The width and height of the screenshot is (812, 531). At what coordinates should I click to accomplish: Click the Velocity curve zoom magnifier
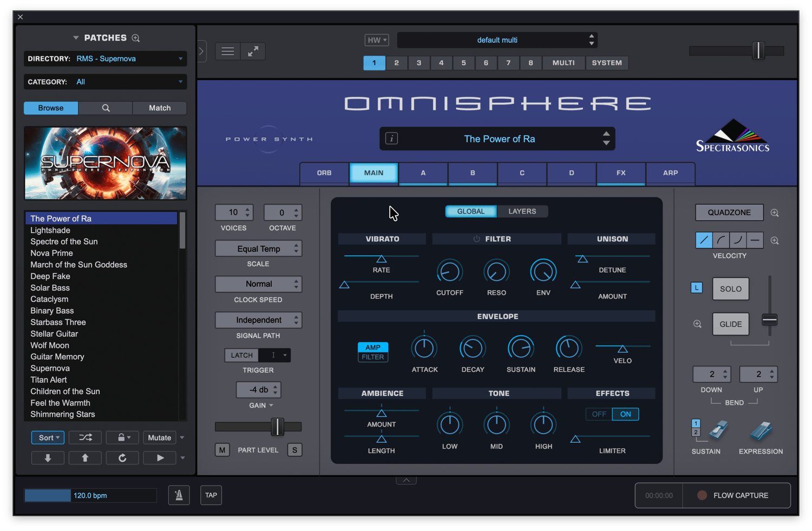[x=775, y=240]
